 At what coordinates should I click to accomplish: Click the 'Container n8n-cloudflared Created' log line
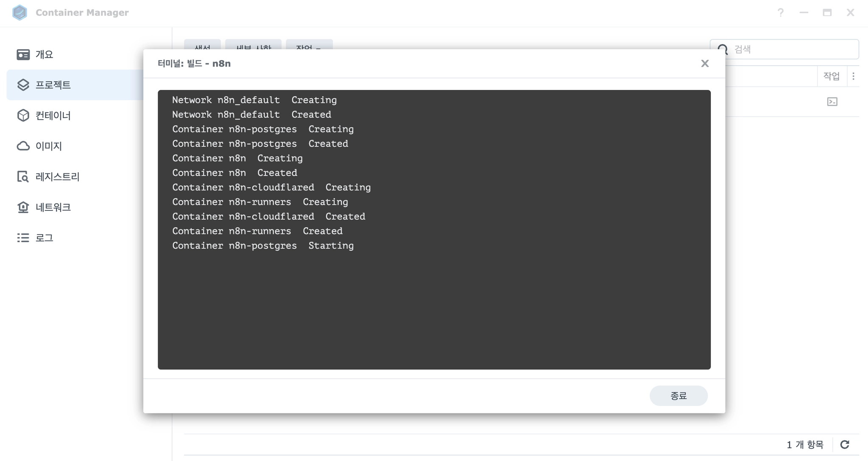(269, 216)
